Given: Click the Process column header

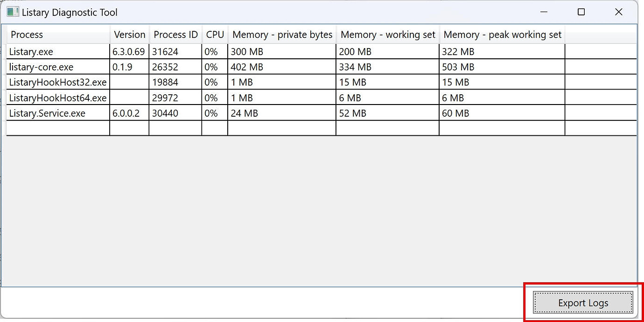Looking at the screenshot, I should click(x=27, y=34).
